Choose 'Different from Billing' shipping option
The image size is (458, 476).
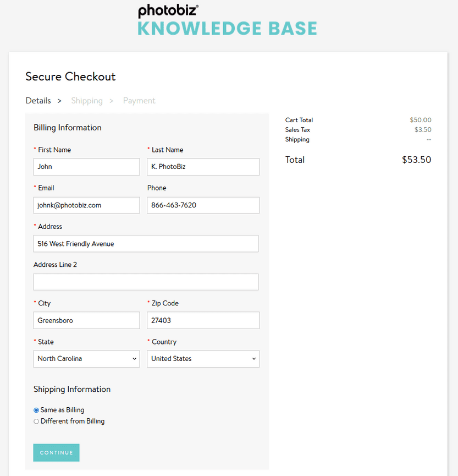coord(36,421)
